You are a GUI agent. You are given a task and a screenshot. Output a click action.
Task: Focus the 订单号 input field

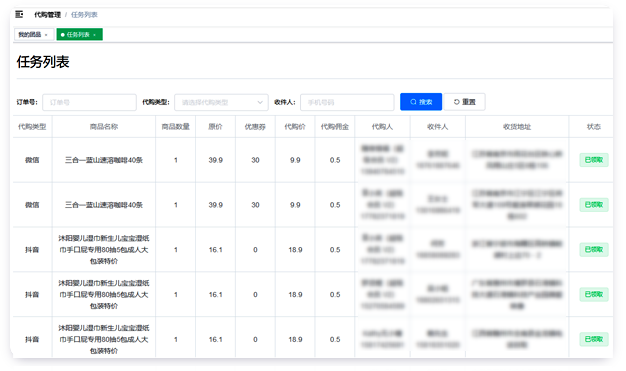[x=89, y=102]
